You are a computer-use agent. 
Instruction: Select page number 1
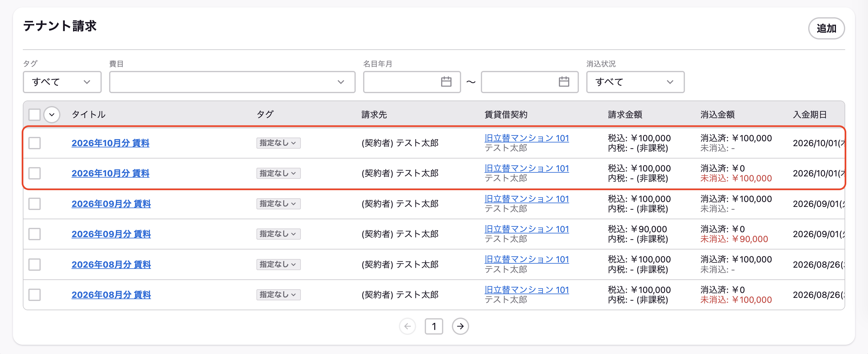[434, 326]
